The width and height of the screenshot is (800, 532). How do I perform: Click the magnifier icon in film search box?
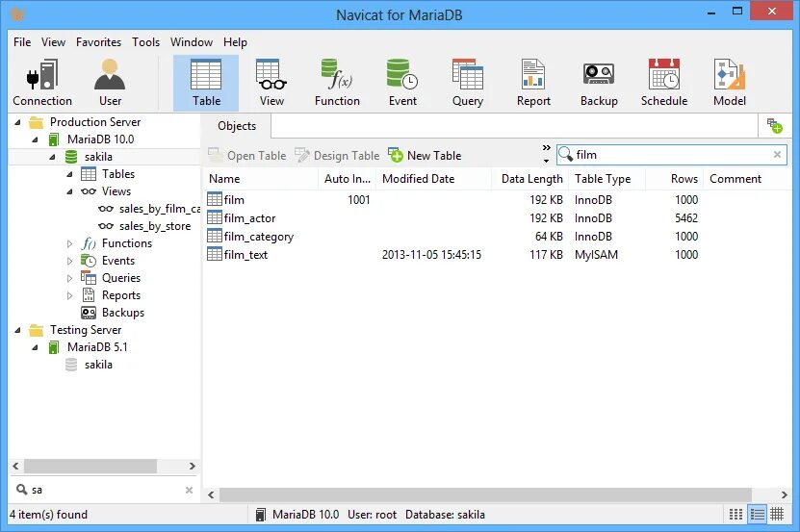click(565, 154)
